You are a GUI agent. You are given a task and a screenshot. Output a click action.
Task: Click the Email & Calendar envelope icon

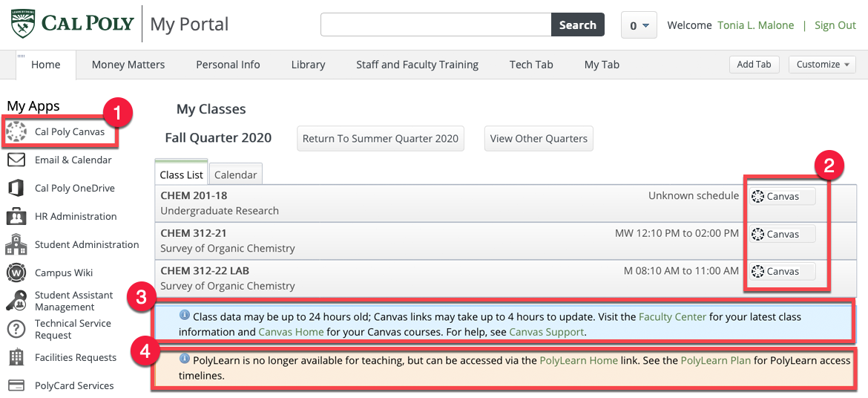click(16, 160)
